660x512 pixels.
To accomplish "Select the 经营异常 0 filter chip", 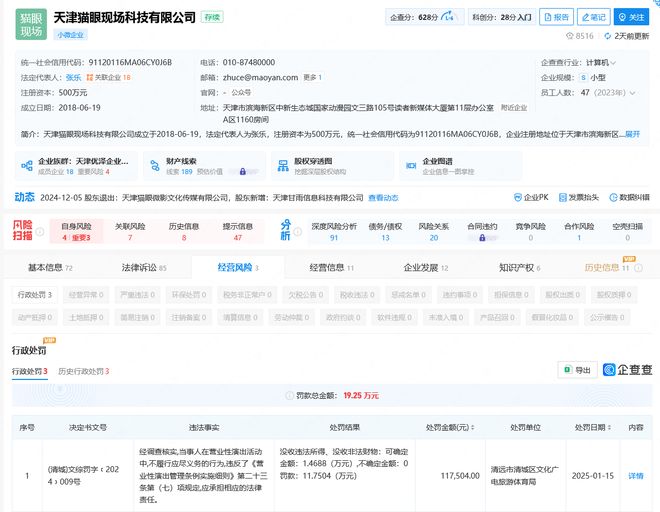I will tap(86, 295).
